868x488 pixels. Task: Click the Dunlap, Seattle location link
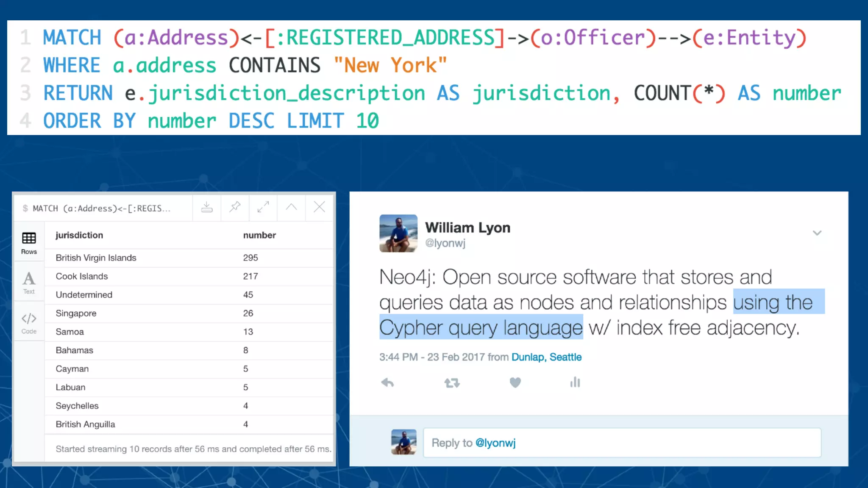point(546,357)
